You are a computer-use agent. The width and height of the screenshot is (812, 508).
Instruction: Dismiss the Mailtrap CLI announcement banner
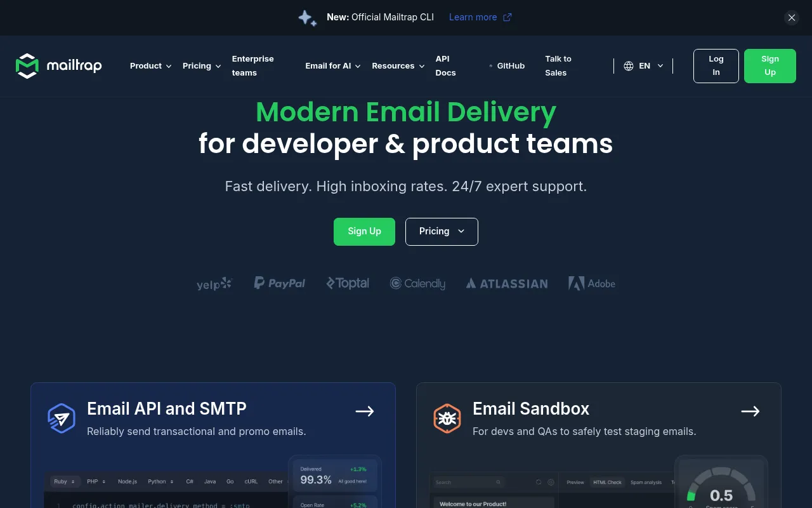[x=792, y=18]
